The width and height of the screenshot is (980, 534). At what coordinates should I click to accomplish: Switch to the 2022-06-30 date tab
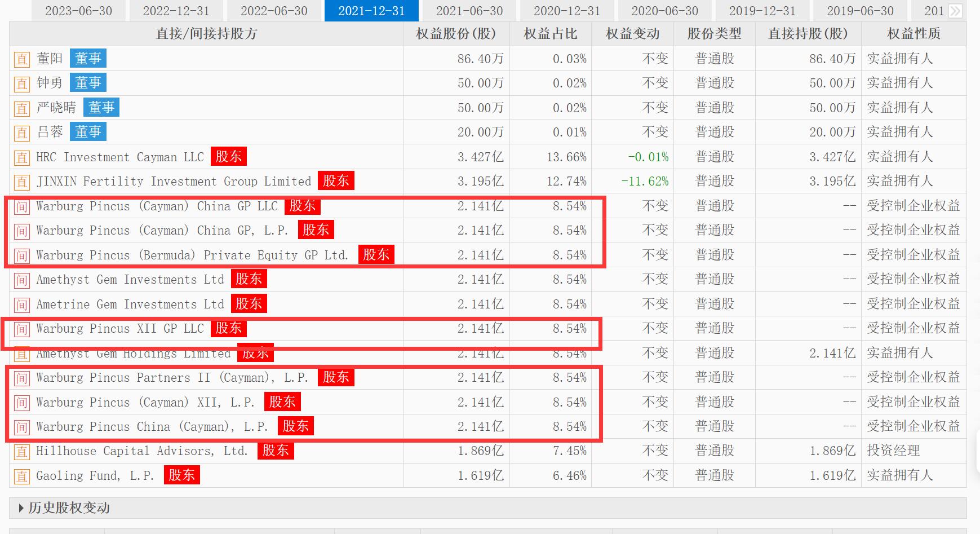pos(274,11)
